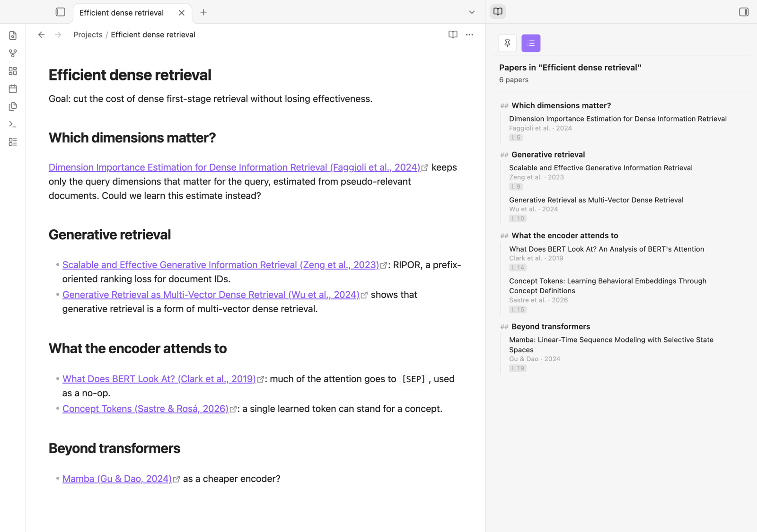Select the Efficient dense retrieval tab
This screenshot has height=532, width=757.
coord(122,13)
